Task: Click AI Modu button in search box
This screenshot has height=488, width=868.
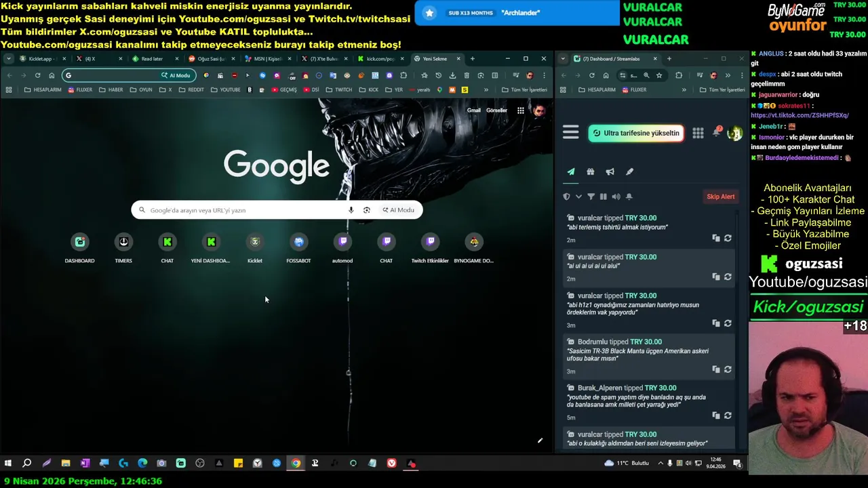Action: click(398, 210)
